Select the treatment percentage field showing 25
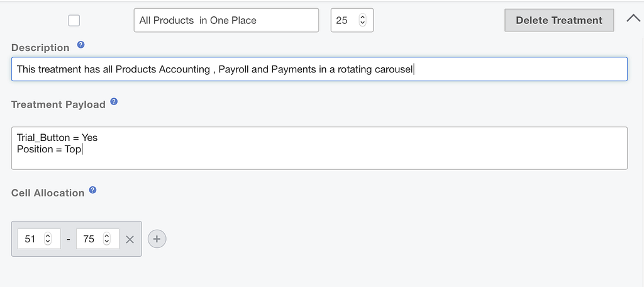Screen dimensions: 644x287 click(343, 20)
